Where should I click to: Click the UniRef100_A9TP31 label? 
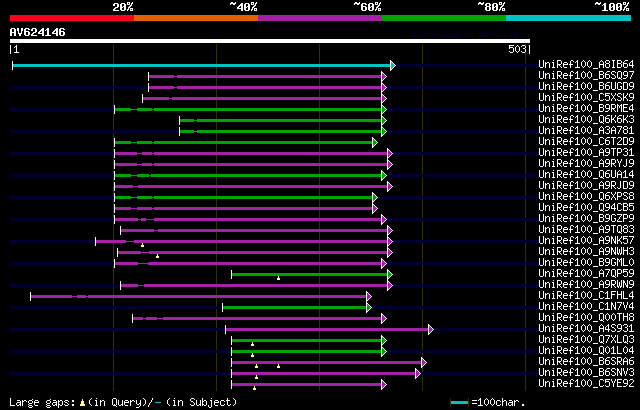coord(586,153)
